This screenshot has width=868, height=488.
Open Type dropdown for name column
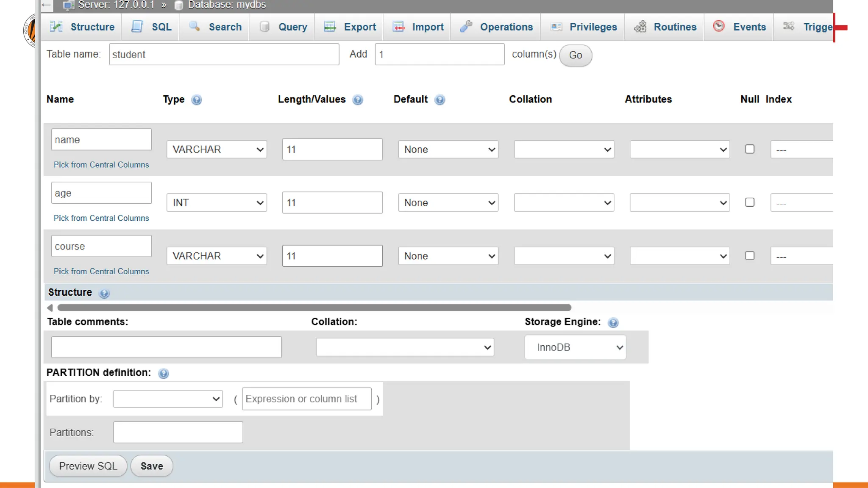click(x=217, y=150)
